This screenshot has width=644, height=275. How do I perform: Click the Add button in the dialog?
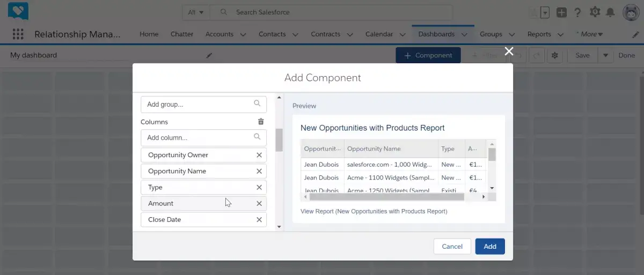pos(490,246)
